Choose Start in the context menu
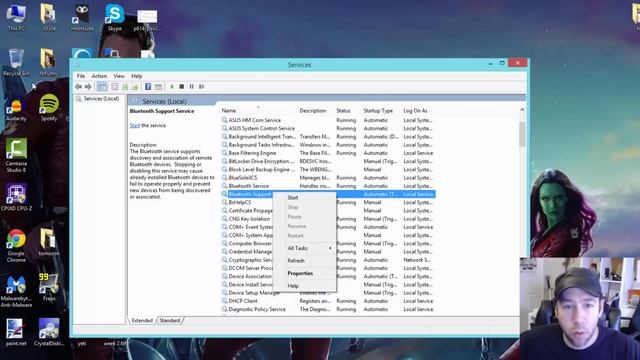This screenshot has width=640, height=360. (304, 198)
